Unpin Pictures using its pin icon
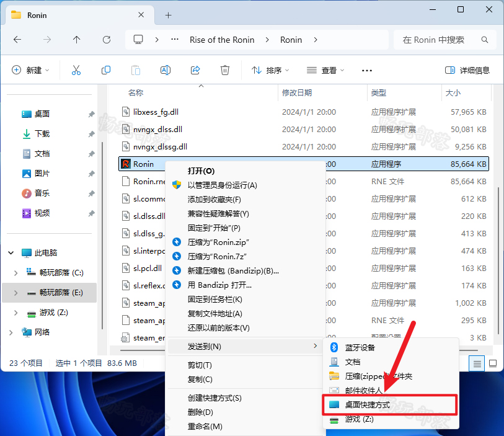The width and height of the screenshot is (504, 436). 92,174
